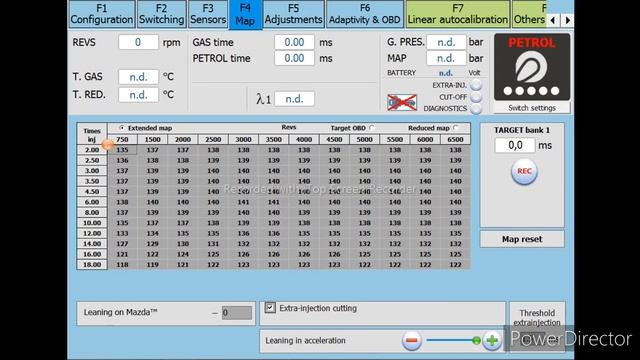The height and width of the screenshot is (360, 640).
Task: Select the Reduced map radio button
Action: coord(456,128)
